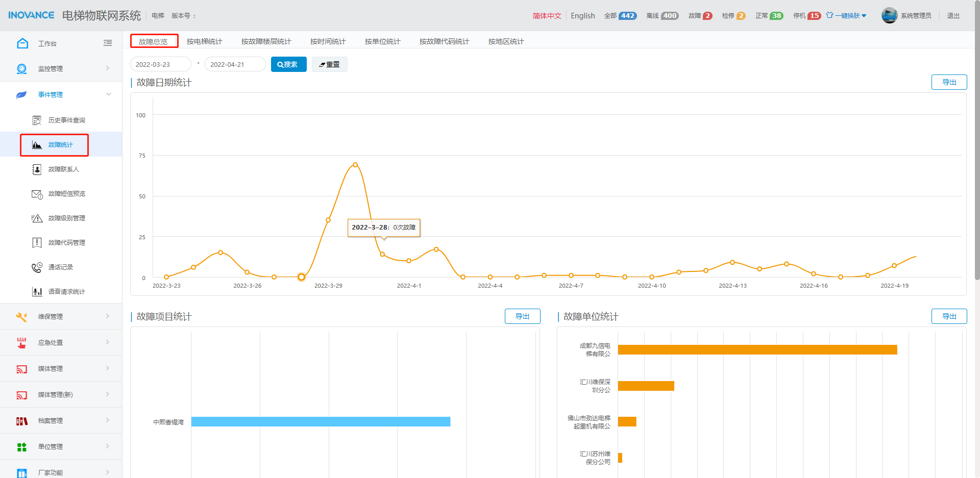Image resolution: width=980 pixels, height=478 pixels.
Task: Switch to the 按电梯统计 tab
Action: tap(204, 41)
